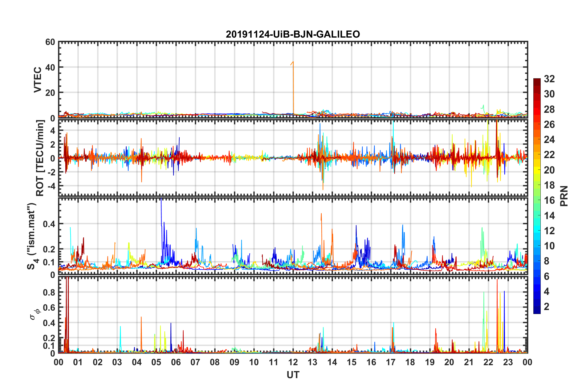Click the VTEC tick label 40
Screen dimensions: 586x392
pos(50,67)
